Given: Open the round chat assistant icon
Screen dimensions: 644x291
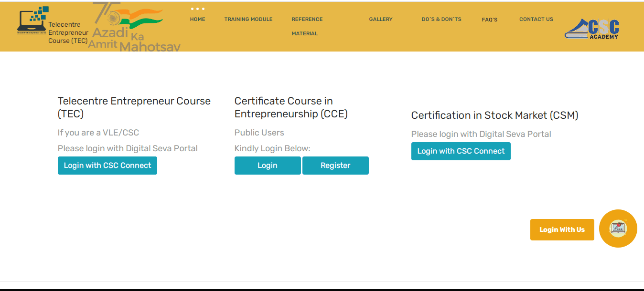Looking at the screenshot, I should coord(618,229).
